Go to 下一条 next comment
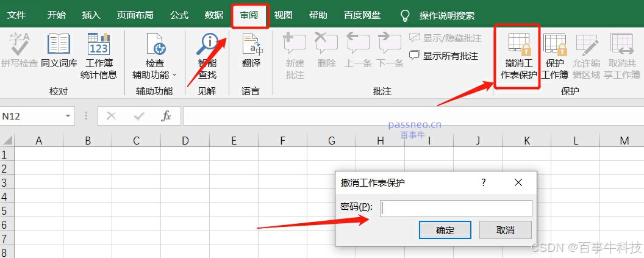 (x=390, y=50)
